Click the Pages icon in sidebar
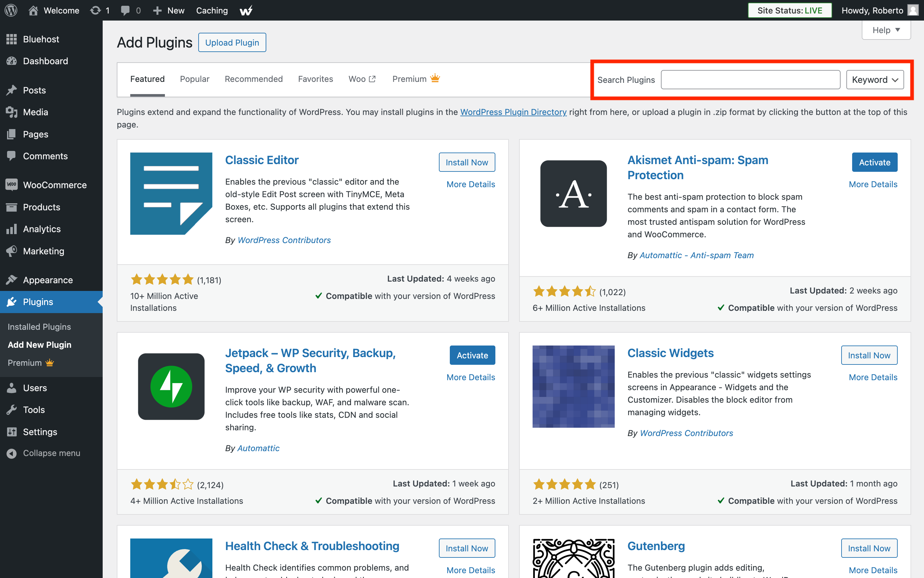 12,134
